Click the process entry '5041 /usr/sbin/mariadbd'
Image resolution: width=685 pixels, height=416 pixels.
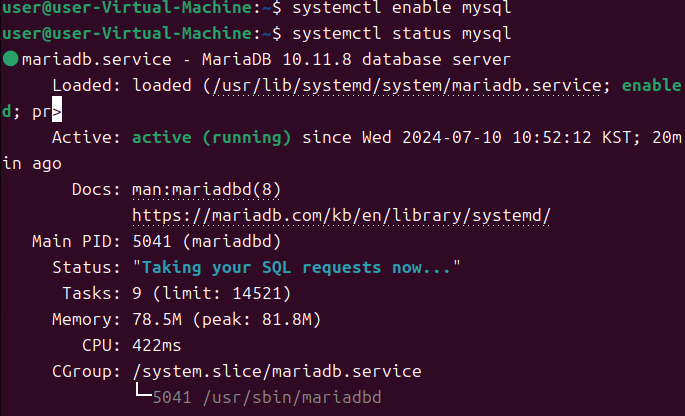click(267, 398)
